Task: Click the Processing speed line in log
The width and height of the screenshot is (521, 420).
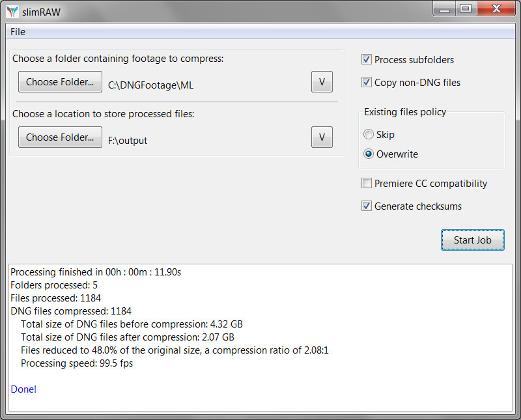Action: click(77, 363)
